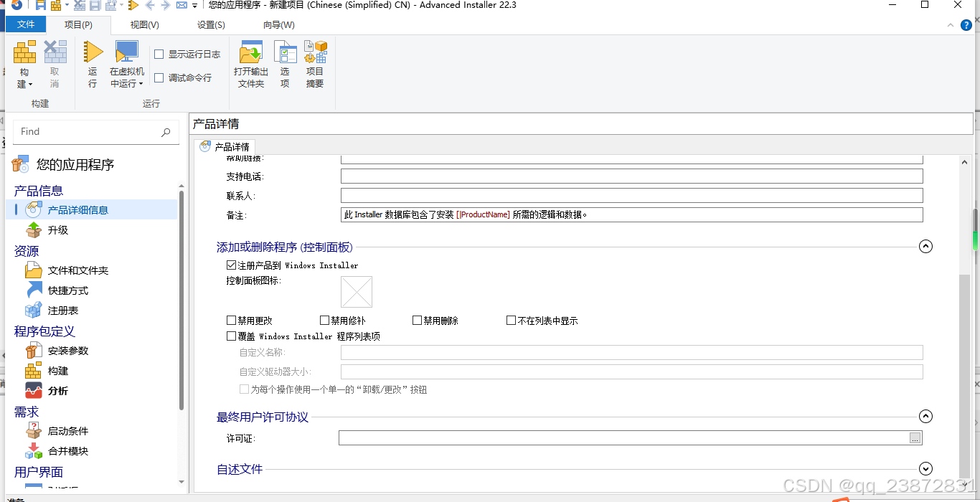Open 构建 item in the left tree
The image size is (980, 502).
[47, 371]
